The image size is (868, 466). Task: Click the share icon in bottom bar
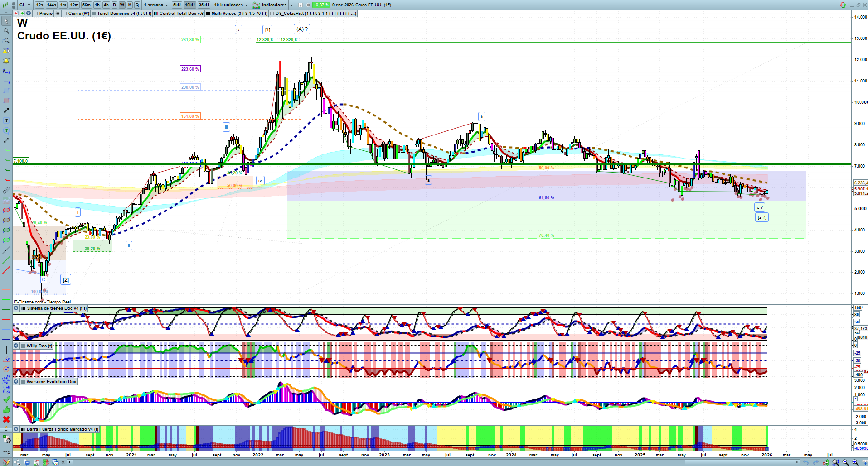(x=17, y=462)
